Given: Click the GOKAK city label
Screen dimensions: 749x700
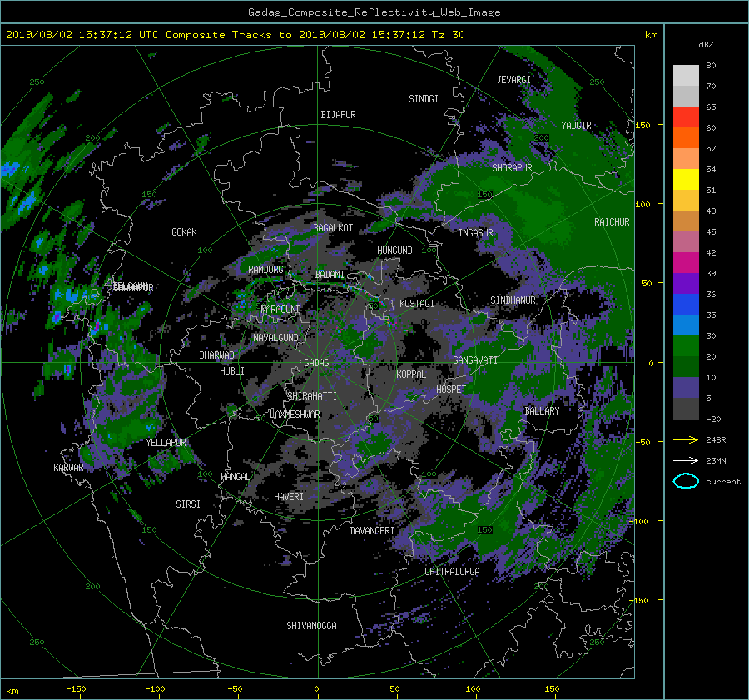Looking at the screenshot, I should (184, 231).
